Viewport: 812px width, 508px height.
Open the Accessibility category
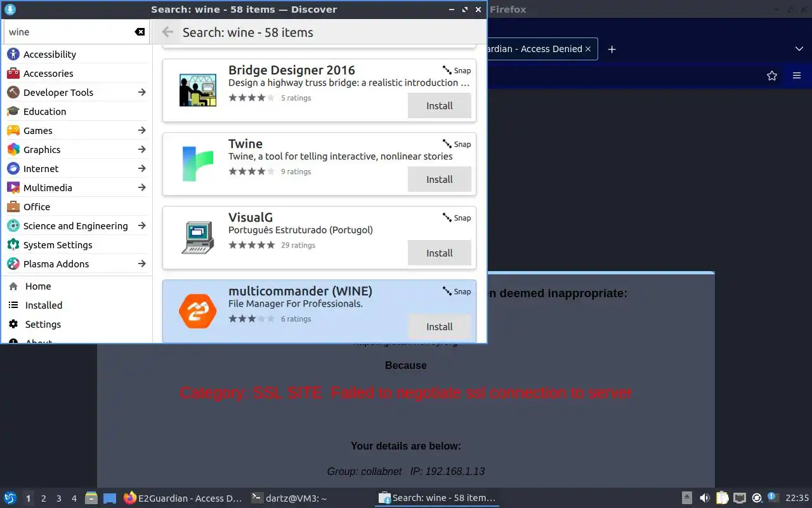pyautogui.click(x=76, y=55)
